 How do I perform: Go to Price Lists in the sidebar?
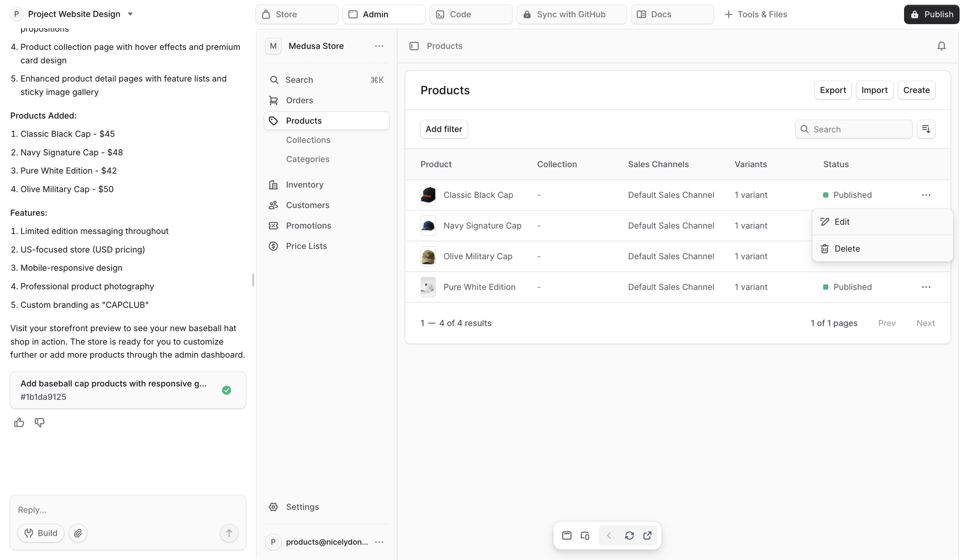(x=326, y=246)
